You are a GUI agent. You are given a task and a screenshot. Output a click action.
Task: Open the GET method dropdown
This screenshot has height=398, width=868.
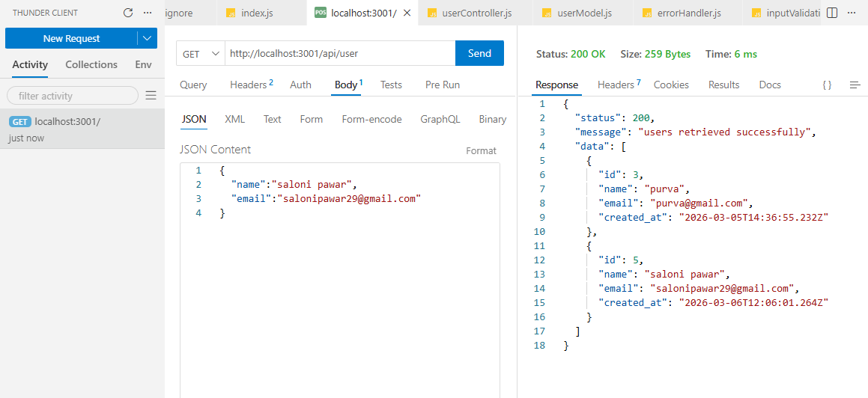point(201,53)
